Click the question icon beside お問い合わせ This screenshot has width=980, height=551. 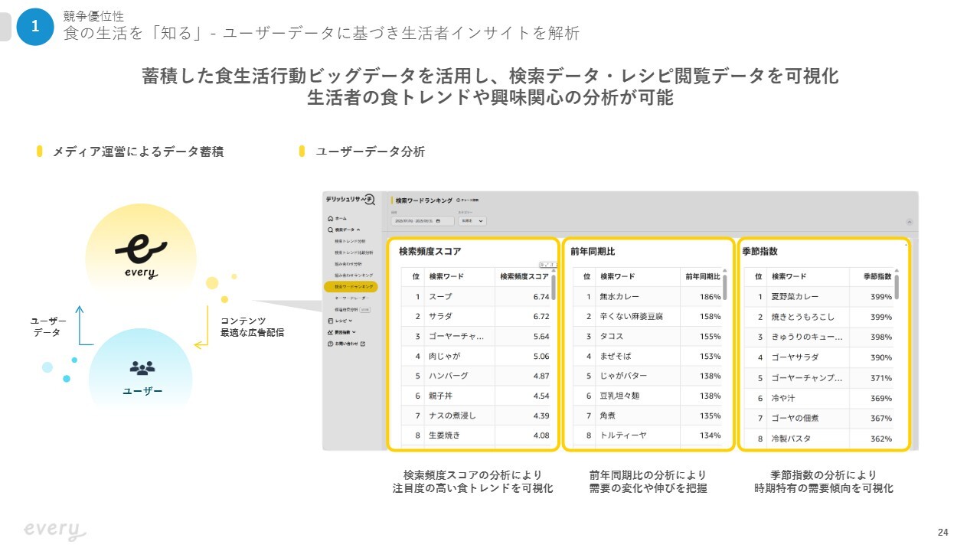coord(330,344)
